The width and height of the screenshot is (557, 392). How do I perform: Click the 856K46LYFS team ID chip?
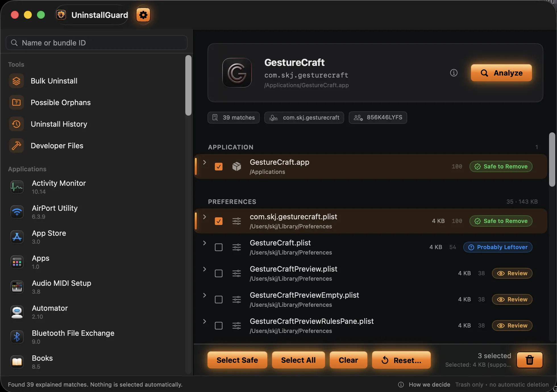click(x=378, y=117)
